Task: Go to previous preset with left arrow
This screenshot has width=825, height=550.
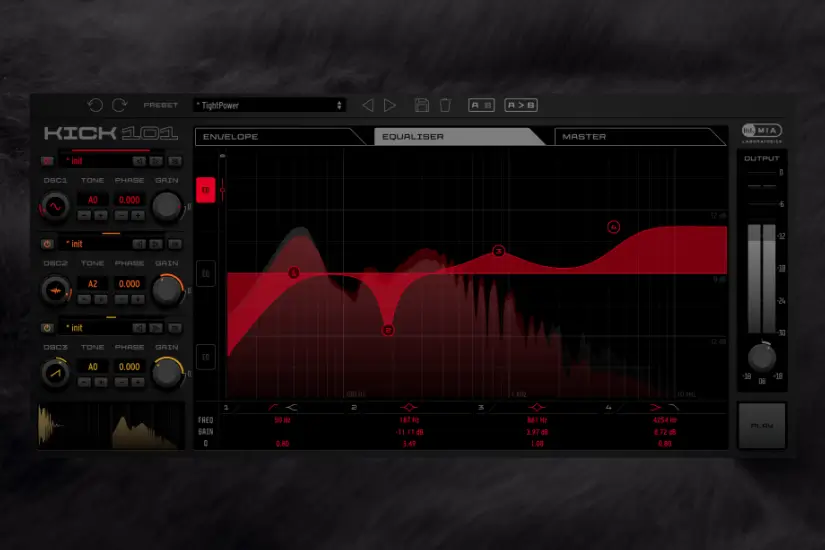Action: (x=367, y=105)
